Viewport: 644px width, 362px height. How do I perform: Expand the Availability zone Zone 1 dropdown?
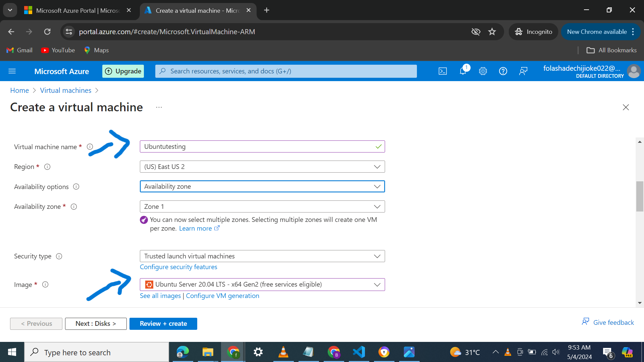262,207
